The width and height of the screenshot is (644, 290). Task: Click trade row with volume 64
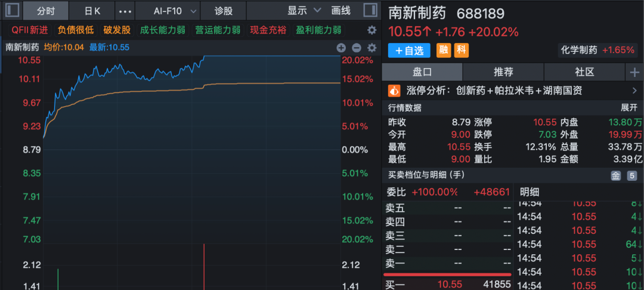click(579, 245)
